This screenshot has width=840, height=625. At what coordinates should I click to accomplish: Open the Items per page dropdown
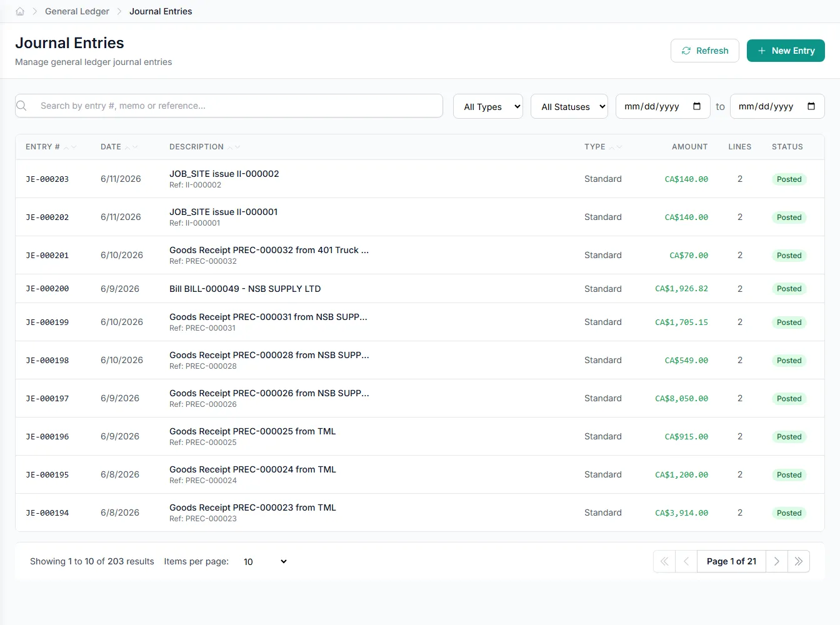point(265,561)
